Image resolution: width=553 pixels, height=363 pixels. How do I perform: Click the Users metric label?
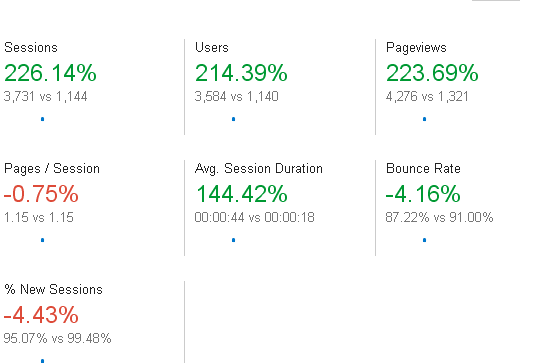coord(212,48)
